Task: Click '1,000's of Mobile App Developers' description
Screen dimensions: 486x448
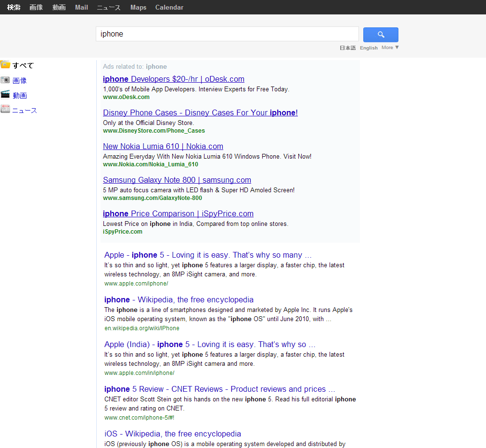Action: 196,89
